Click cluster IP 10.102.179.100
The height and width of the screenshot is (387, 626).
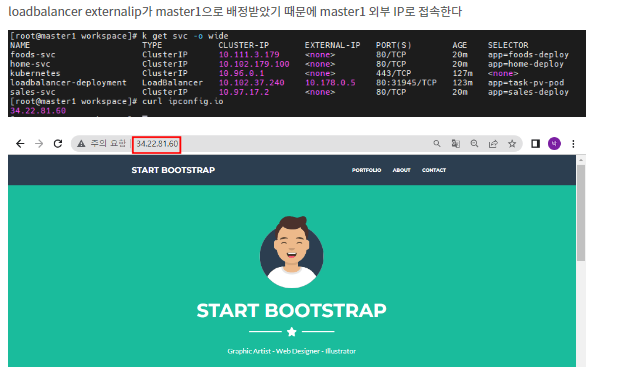(x=254, y=64)
